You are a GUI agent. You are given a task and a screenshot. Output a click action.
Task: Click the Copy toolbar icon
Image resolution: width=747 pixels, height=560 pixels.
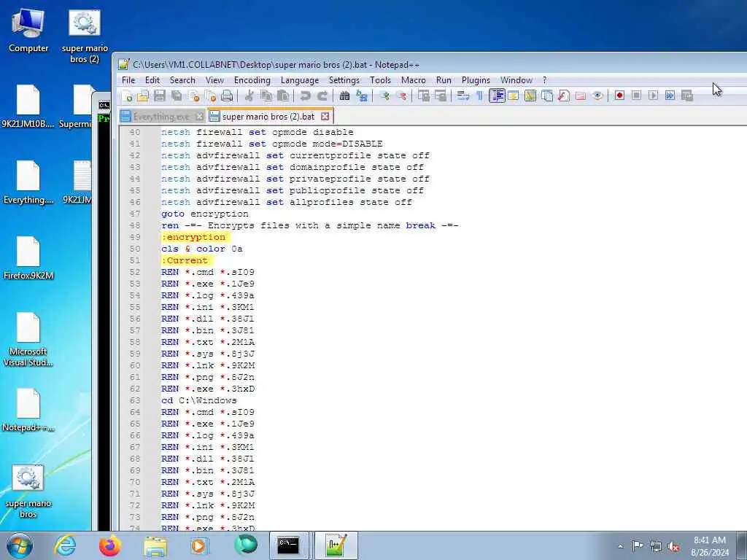tap(266, 96)
